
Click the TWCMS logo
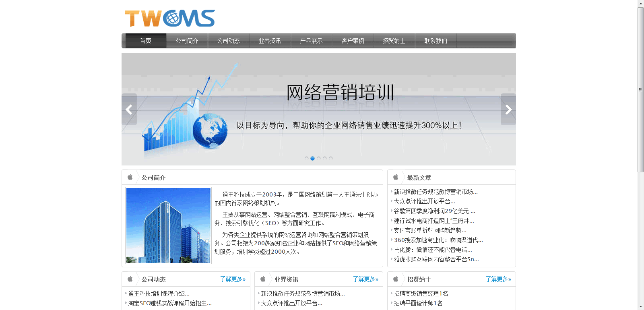(x=169, y=19)
